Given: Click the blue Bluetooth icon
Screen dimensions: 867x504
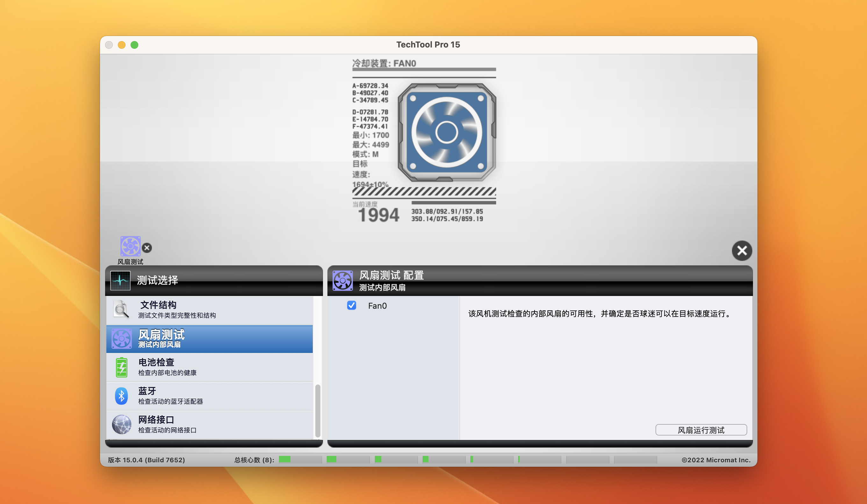Looking at the screenshot, I should click(121, 396).
